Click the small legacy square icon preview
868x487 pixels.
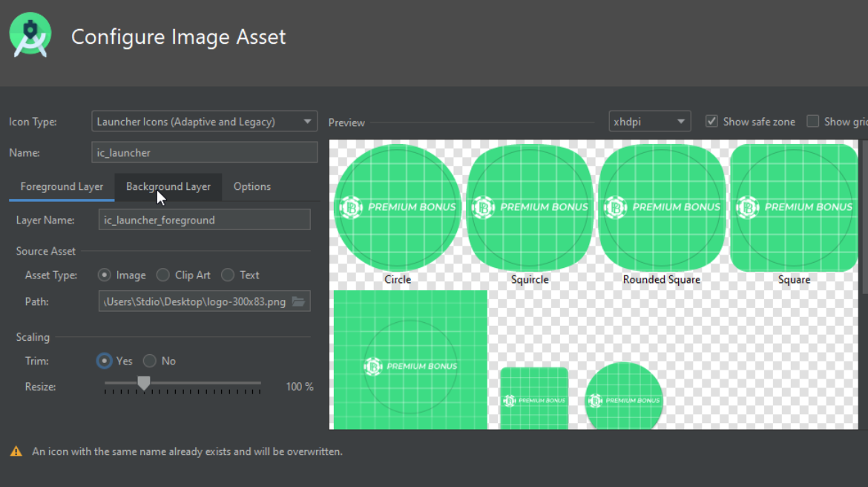(x=534, y=399)
